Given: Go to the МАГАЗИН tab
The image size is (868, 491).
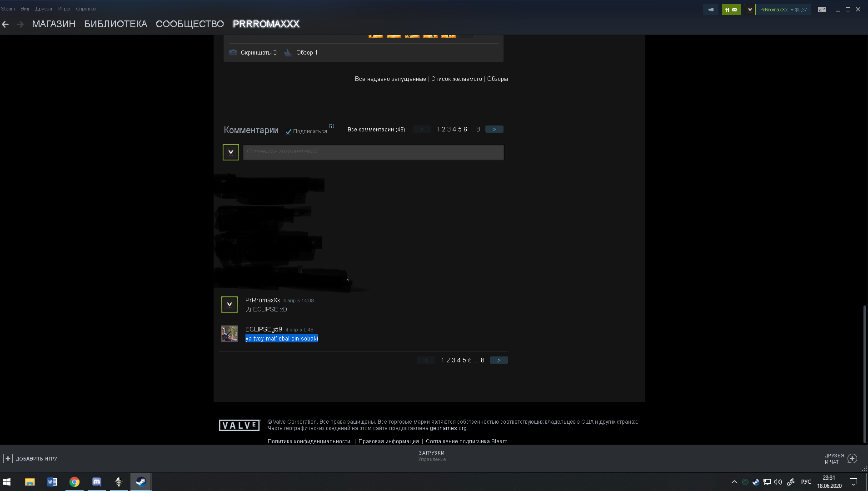Looking at the screenshot, I should 54,24.
